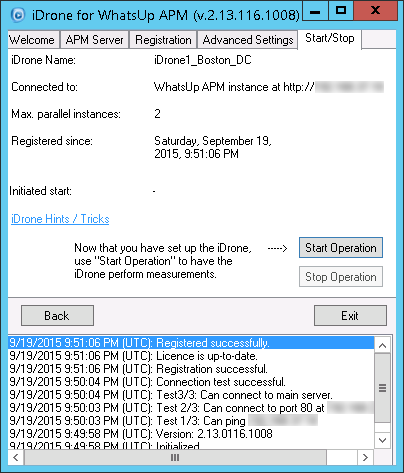Click the log scroll left arrow

(x=16, y=457)
